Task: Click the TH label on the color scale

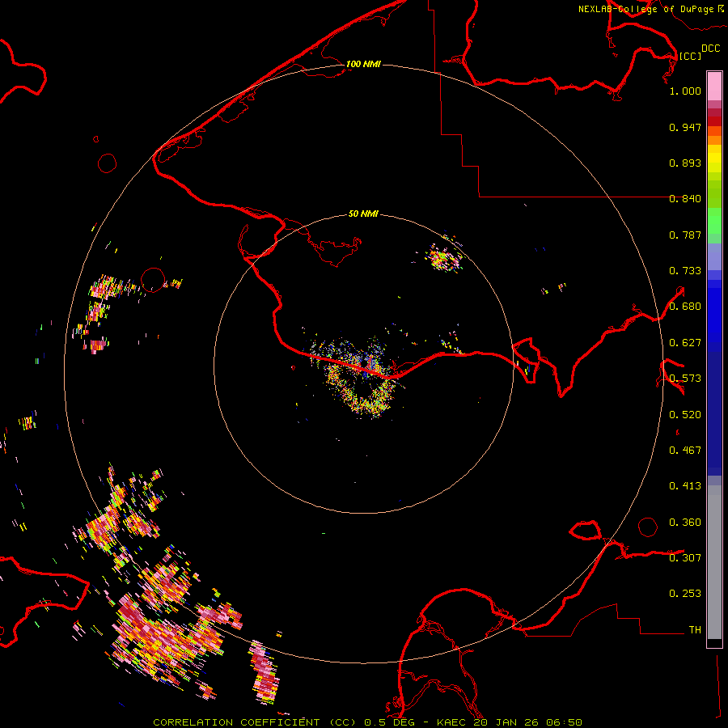Action: point(694,629)
